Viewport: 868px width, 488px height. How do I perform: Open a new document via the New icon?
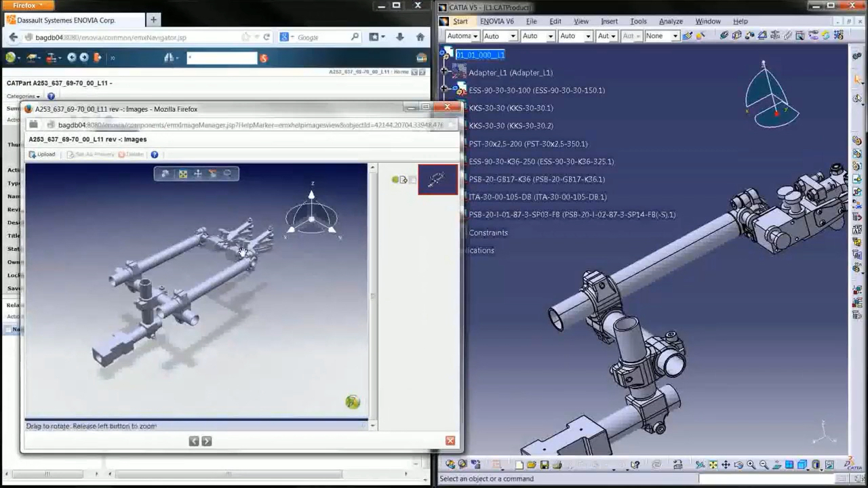click(x=519, y=464)
